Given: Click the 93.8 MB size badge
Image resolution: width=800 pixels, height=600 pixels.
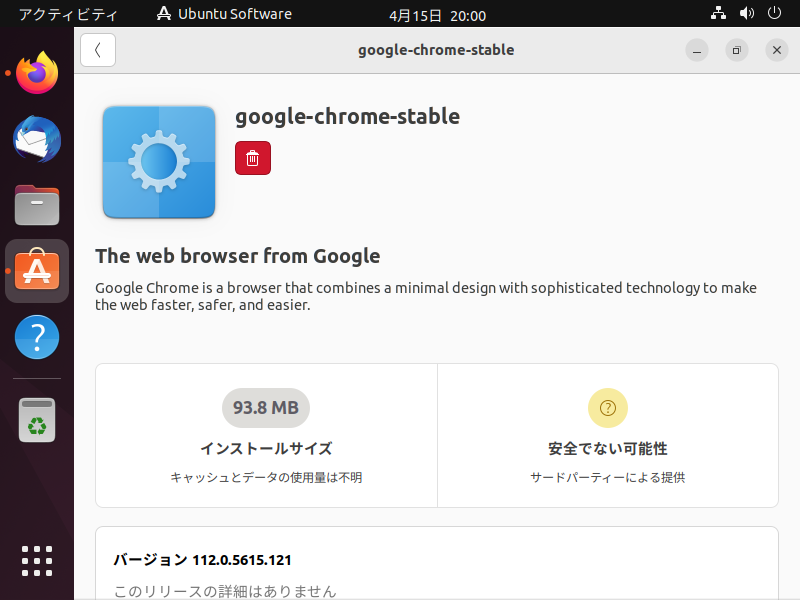Looking at the screenshot, I should pos(266,408).
